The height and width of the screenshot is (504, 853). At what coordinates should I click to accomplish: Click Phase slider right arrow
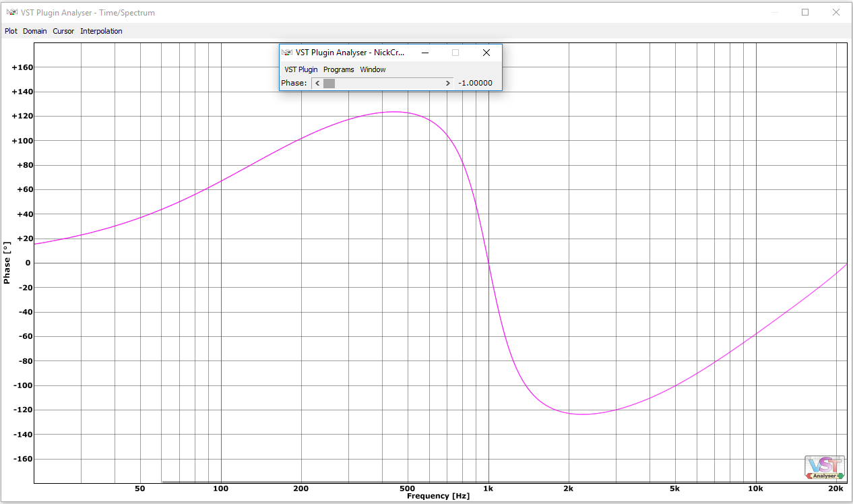click(447, 83)
